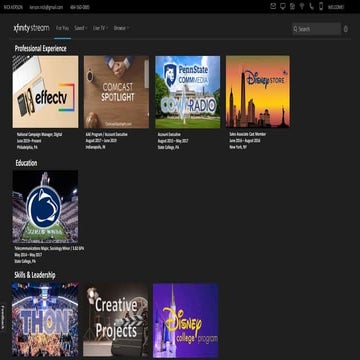The width and height of the screenshot is (360, 360).
Task: Open the effectv experience thumbnail
Action: (45, 92)
